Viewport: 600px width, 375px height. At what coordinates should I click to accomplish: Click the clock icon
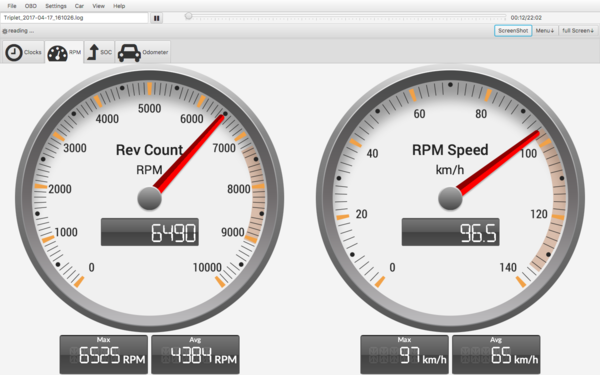pos(14,53)
